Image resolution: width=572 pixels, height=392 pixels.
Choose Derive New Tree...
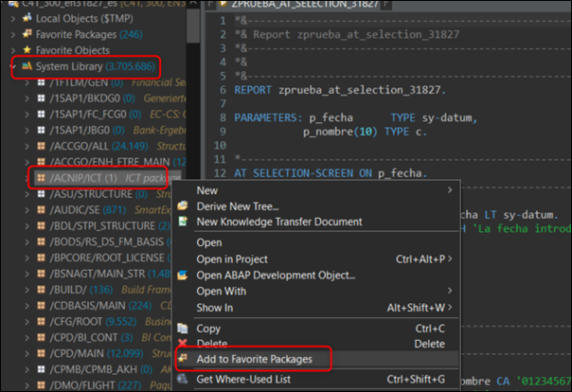tap(316, 206)
